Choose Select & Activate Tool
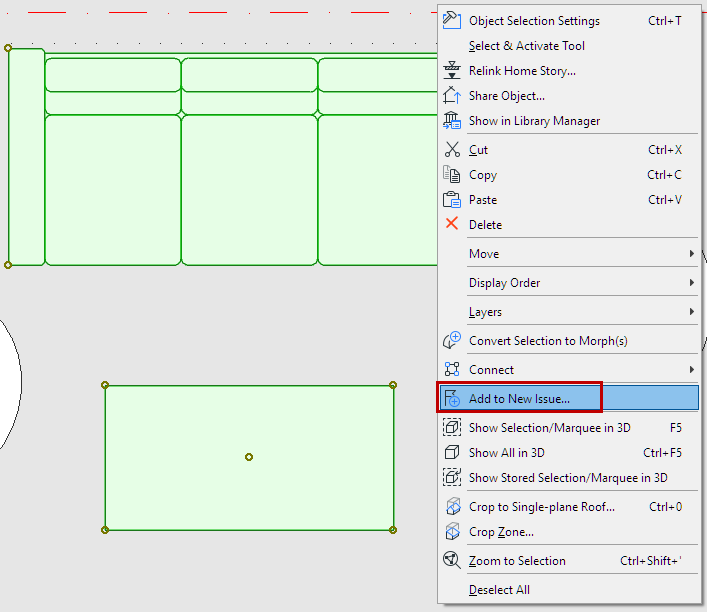Screen dimensions: 707x612 (x=569, y=46)
